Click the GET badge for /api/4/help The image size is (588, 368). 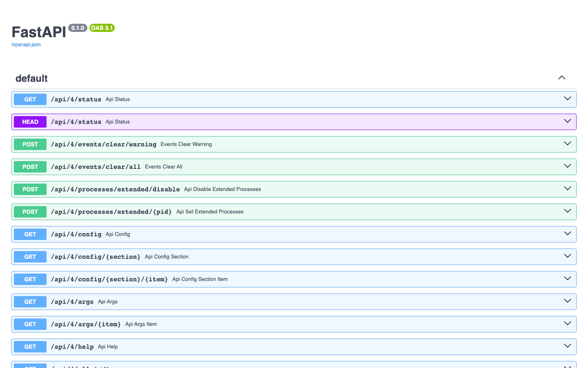tap(30, 347)
